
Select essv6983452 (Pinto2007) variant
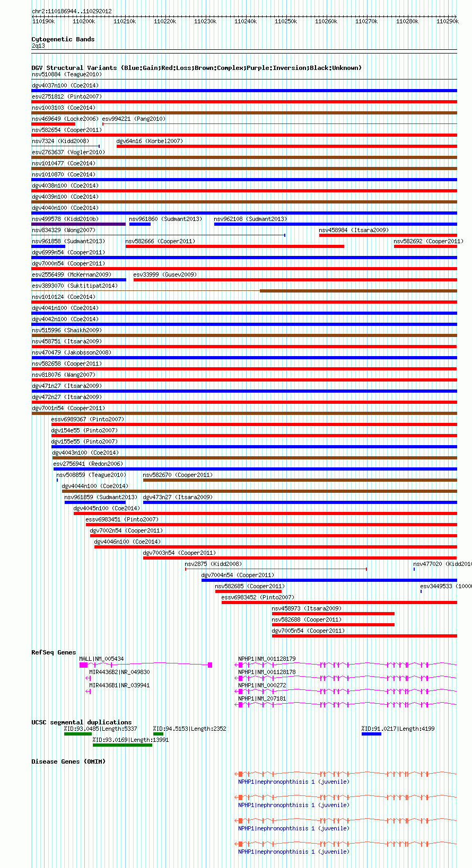tap(258, 597)
